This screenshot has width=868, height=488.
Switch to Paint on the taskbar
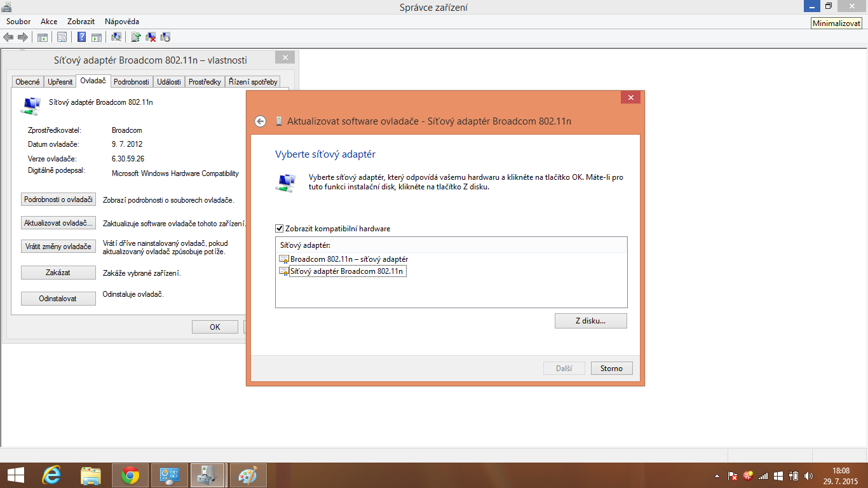coord(247,475)
